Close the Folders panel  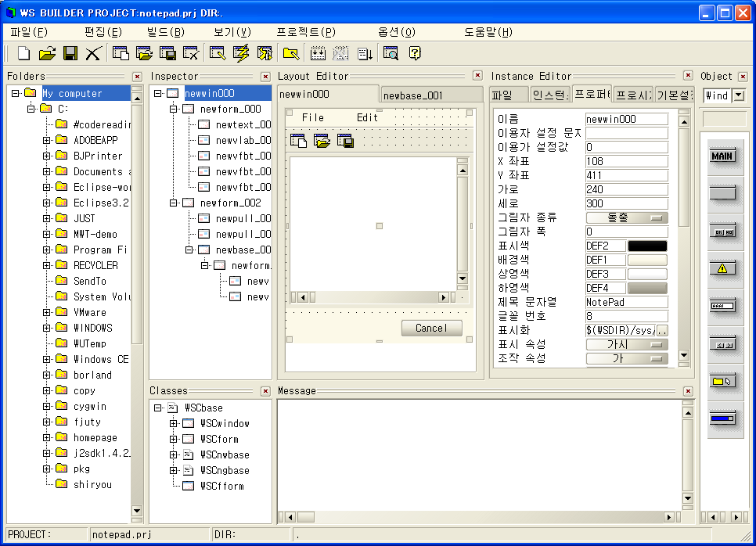[137, 77]
